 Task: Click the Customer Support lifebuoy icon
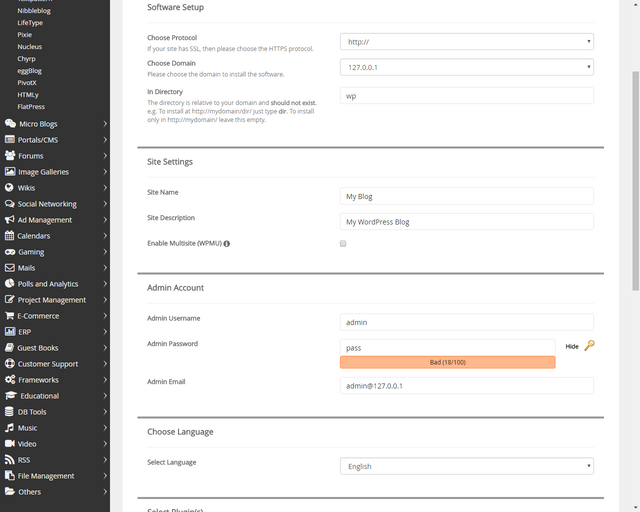(x=9, y=363)
